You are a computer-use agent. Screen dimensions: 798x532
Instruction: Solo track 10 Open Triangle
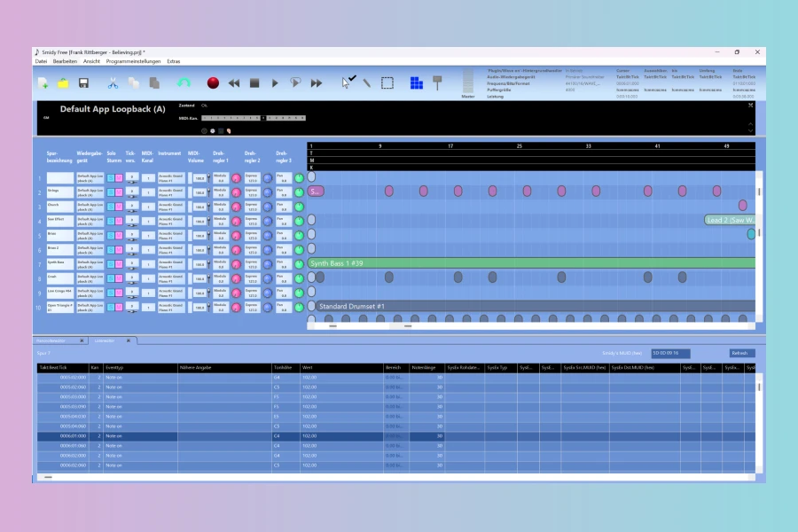[111, 307]
